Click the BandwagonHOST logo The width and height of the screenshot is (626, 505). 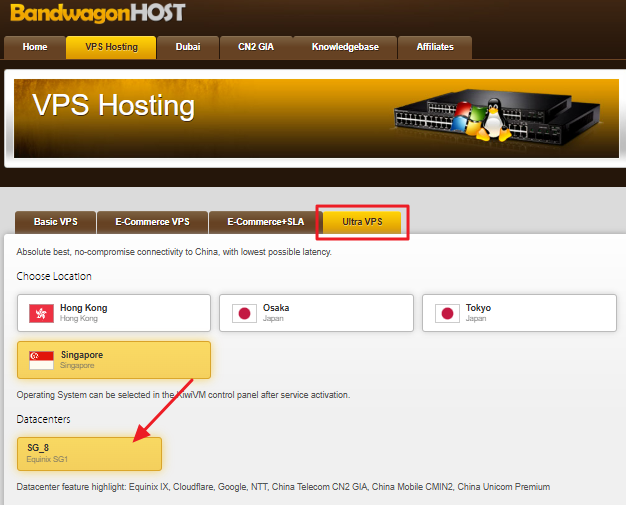pos(98,13)
